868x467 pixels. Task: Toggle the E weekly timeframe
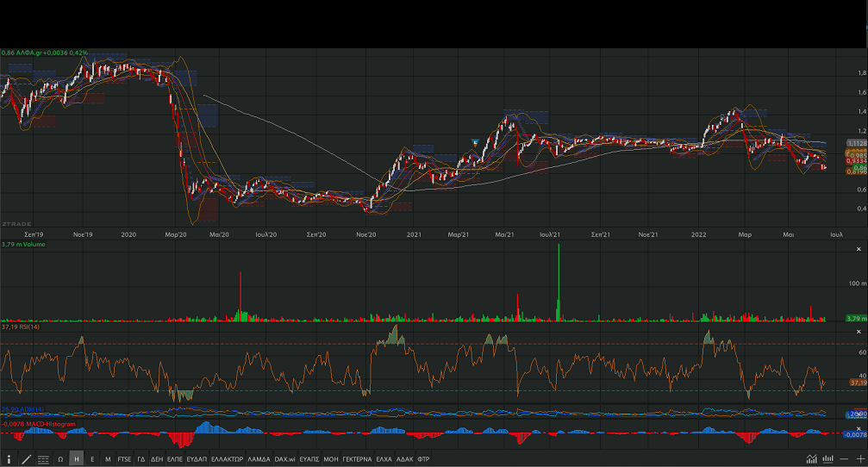pos(92,459)
